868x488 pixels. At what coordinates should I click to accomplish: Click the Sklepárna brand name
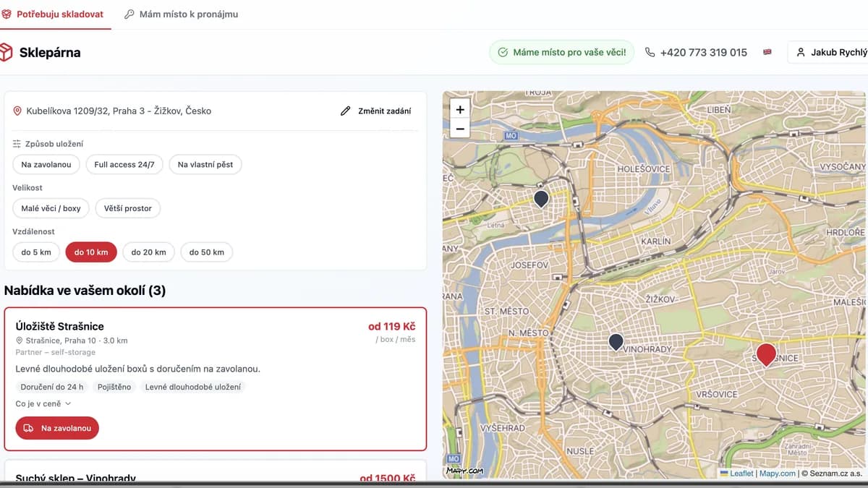[x=50, y=52]
